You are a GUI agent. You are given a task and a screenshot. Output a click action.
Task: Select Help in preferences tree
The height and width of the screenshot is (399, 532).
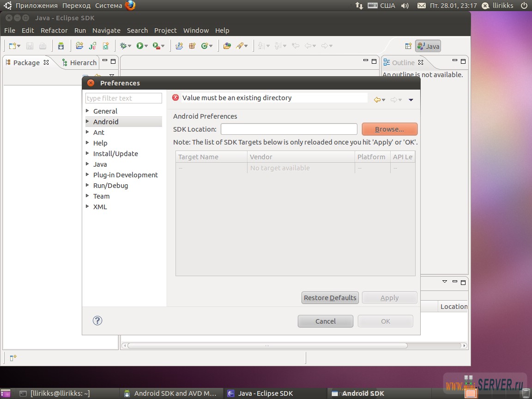click(x=100, y=143)
